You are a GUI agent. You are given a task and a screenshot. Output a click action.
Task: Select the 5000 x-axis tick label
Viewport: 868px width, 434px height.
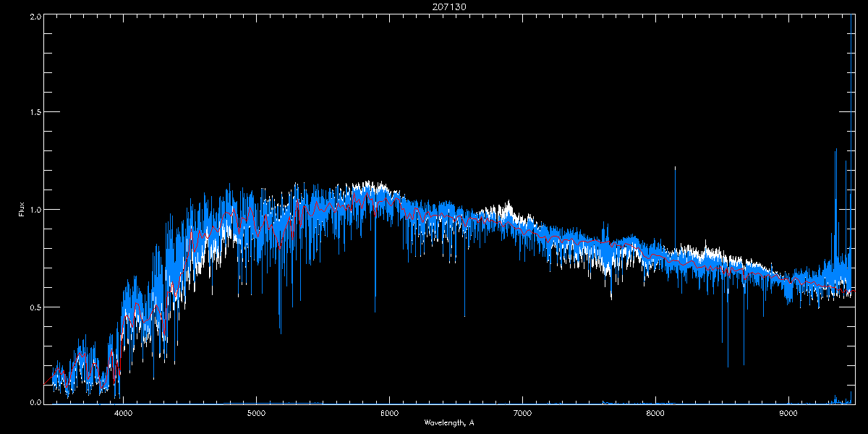click(256, 413)
